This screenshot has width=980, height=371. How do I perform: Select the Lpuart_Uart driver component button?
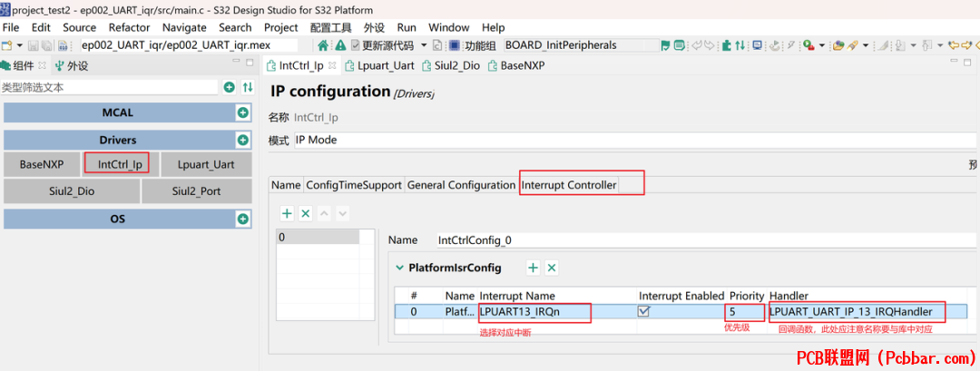click(206, 164)
